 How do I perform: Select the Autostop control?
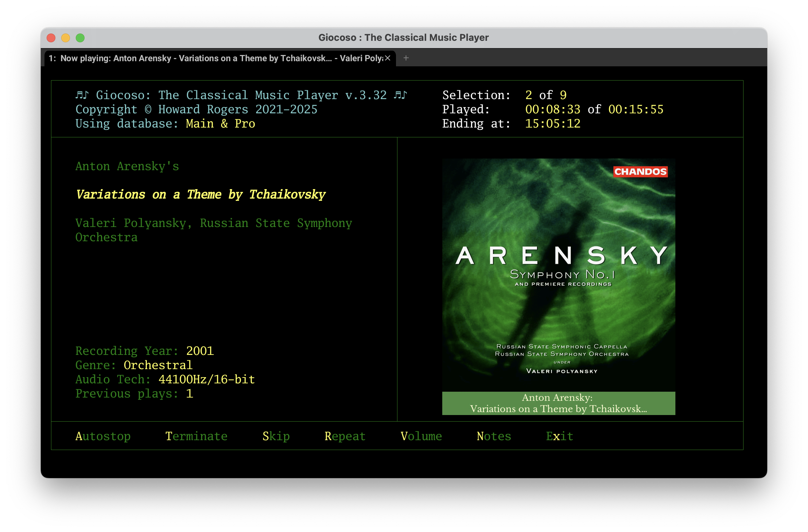(x=103, y=436)
